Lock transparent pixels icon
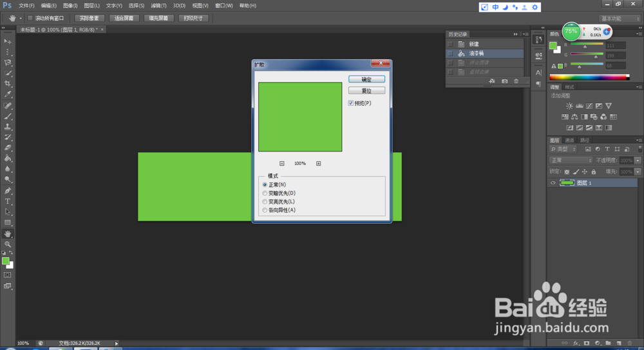 coord(567,172)
